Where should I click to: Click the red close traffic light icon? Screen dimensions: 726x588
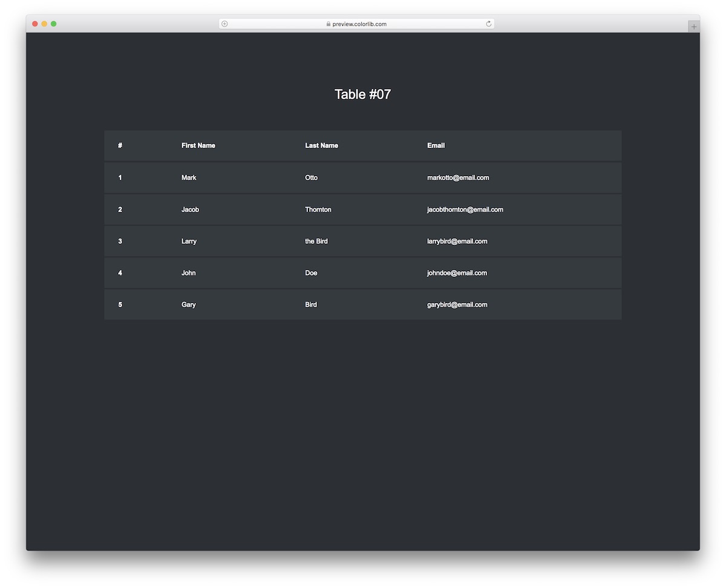pyautogui.click(x=35, y=24)
